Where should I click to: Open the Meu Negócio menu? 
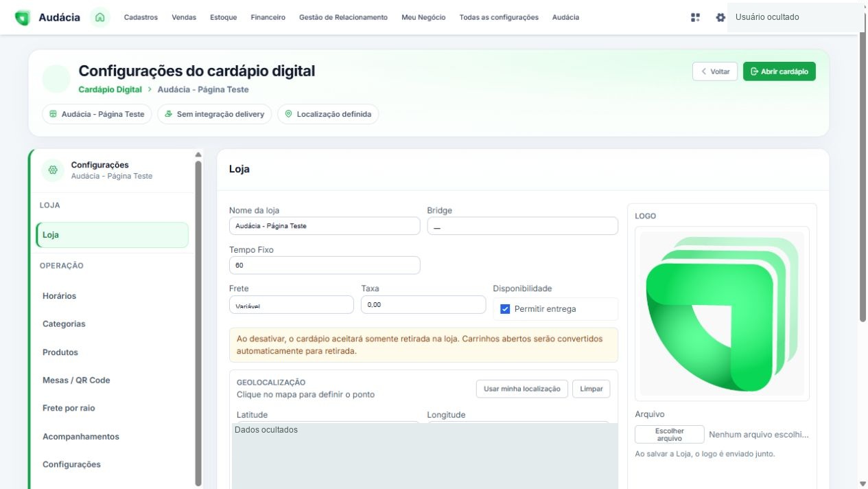click(423, 17)
